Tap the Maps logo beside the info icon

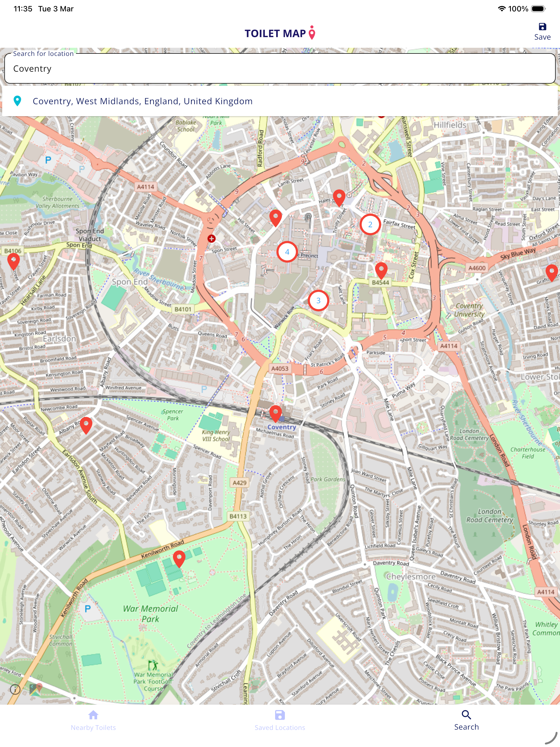(36, 689)
